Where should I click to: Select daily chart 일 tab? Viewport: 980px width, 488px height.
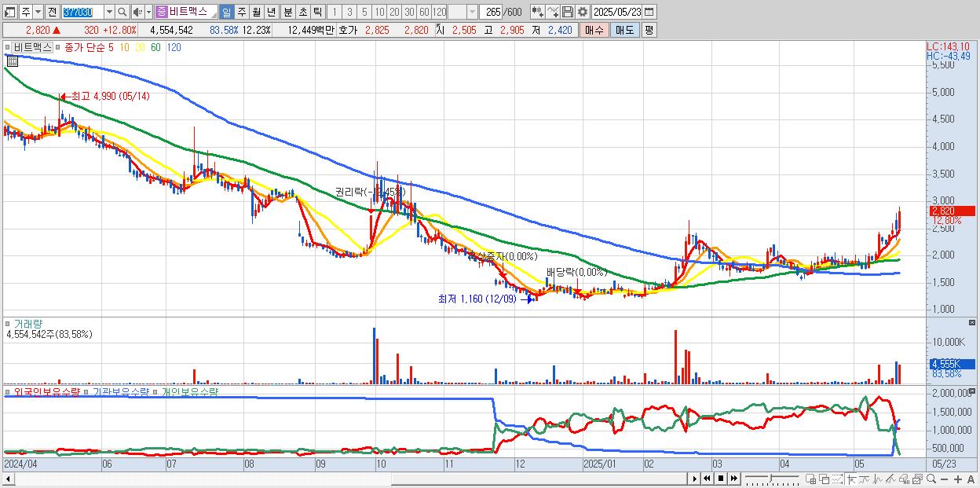click(227, 12)
